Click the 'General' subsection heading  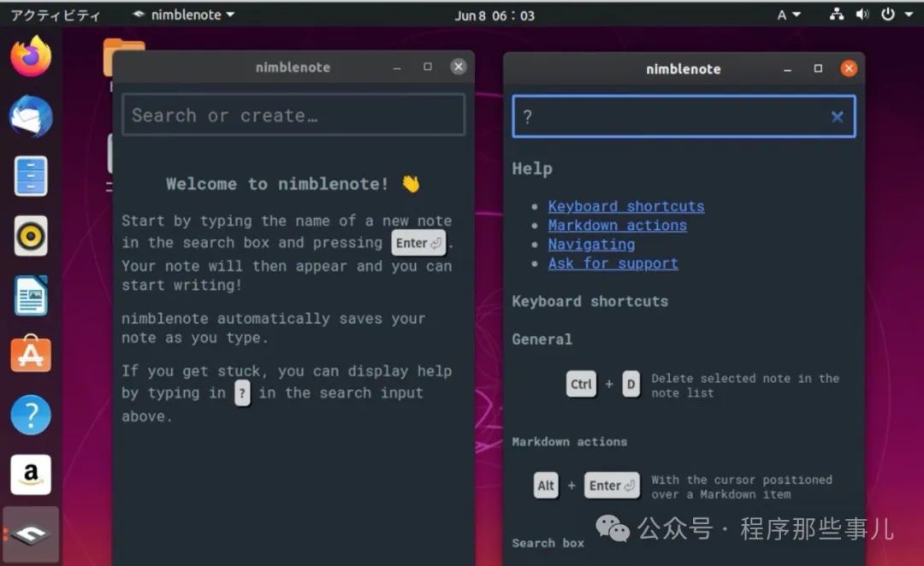[x=542, y=339]
